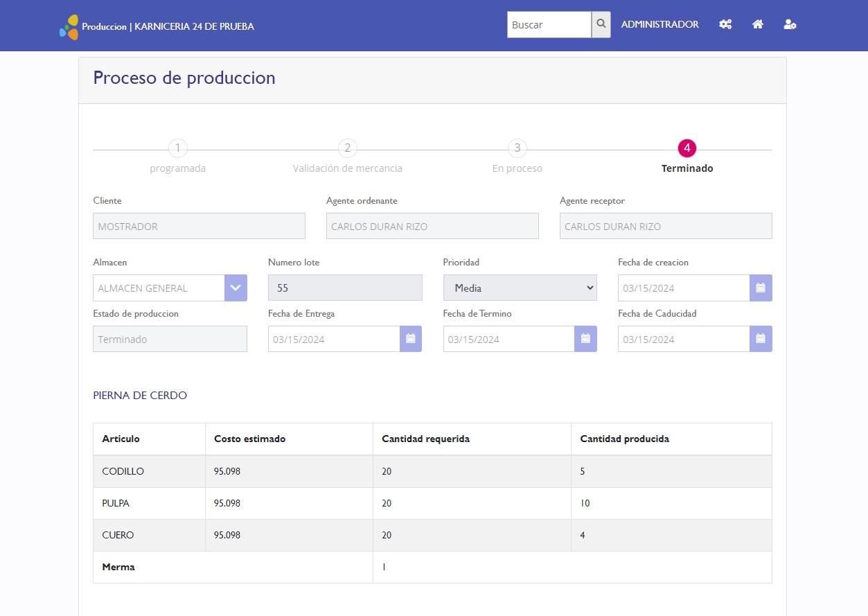868x616 pixels.
Task: Open the settings gears icon
Action: click(725, 24)
